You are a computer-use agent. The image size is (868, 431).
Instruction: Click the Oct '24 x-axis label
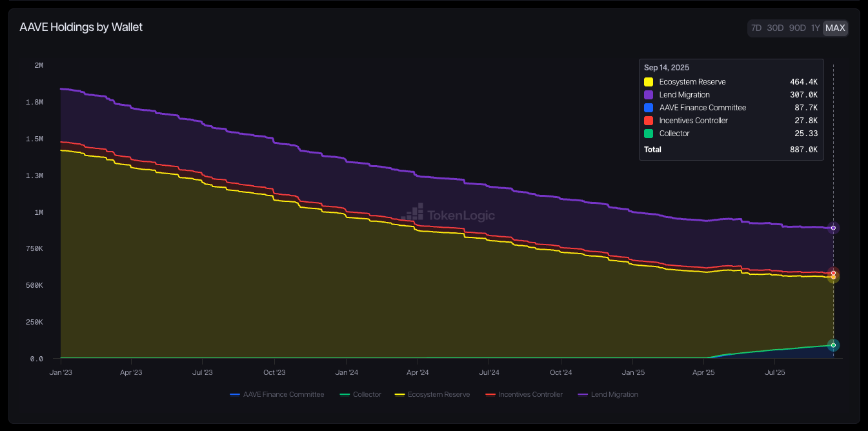(x=561, y=372)
